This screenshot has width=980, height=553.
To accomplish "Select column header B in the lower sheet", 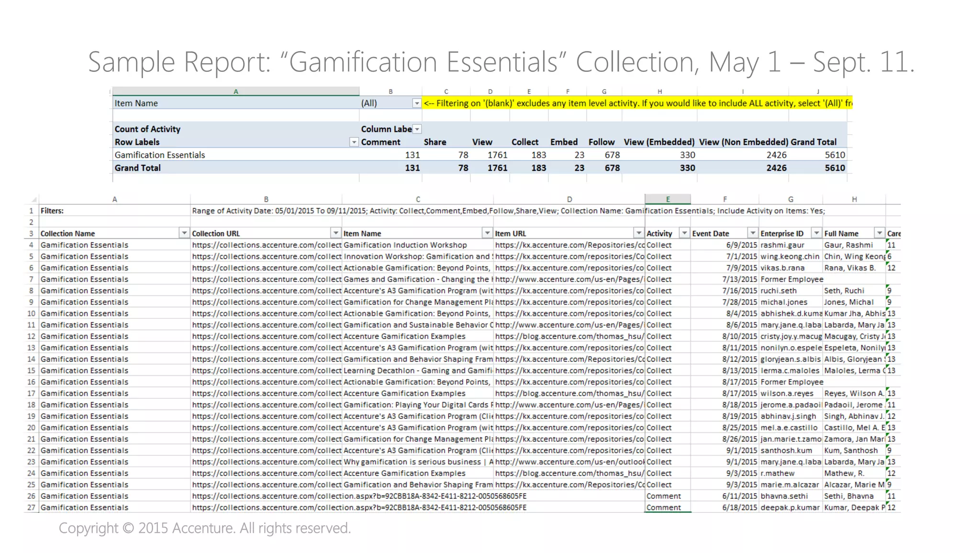I will click(x=266, y=199).
